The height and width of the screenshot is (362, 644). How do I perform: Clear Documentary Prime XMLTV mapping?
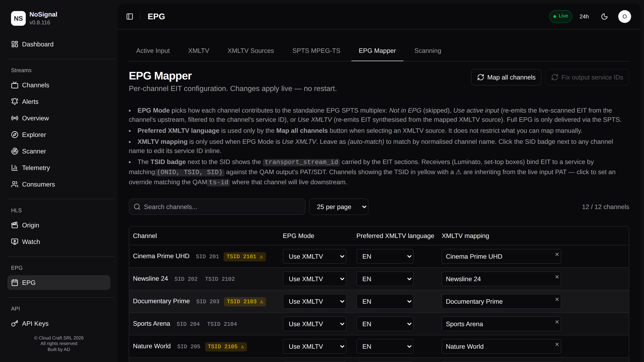557,299
